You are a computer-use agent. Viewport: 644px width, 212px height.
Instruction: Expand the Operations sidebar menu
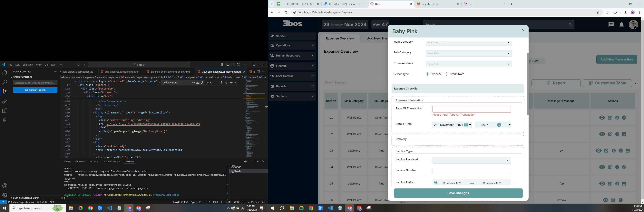pyautogui.click(x=292, y=46)
